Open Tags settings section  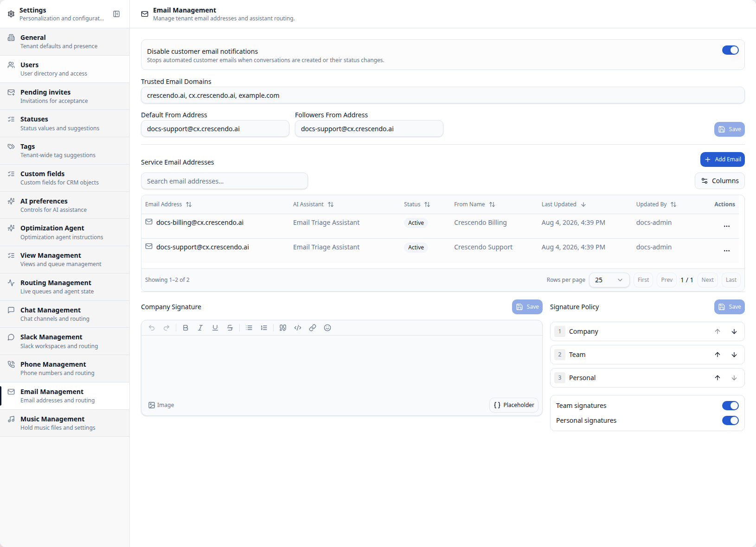point(65,151)
